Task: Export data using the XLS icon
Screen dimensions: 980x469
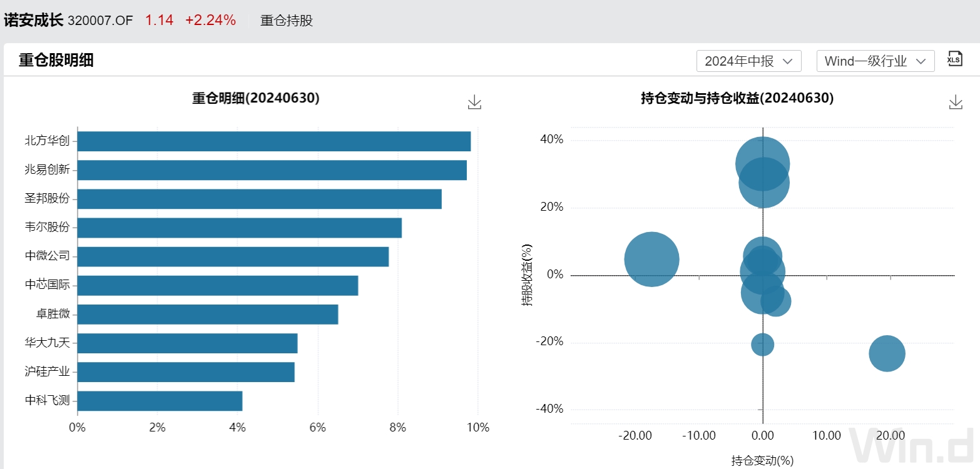Action: pyautogui.click(x=954, y=59)
